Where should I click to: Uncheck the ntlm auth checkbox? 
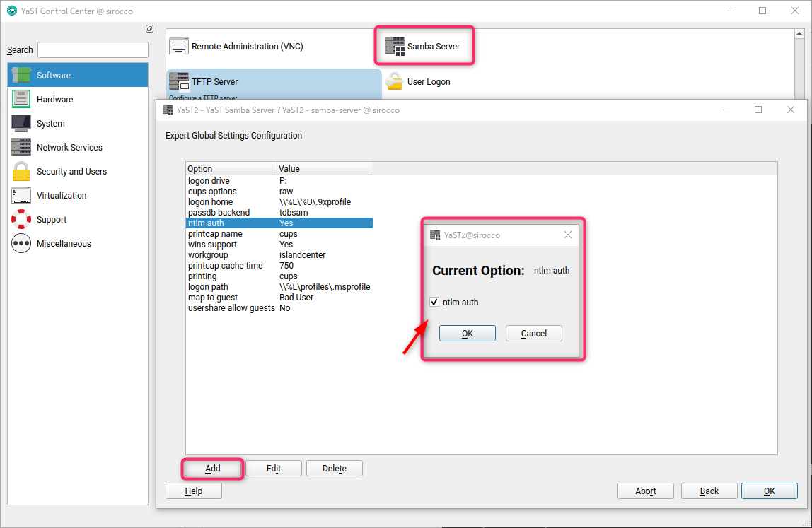coord(434,302)
